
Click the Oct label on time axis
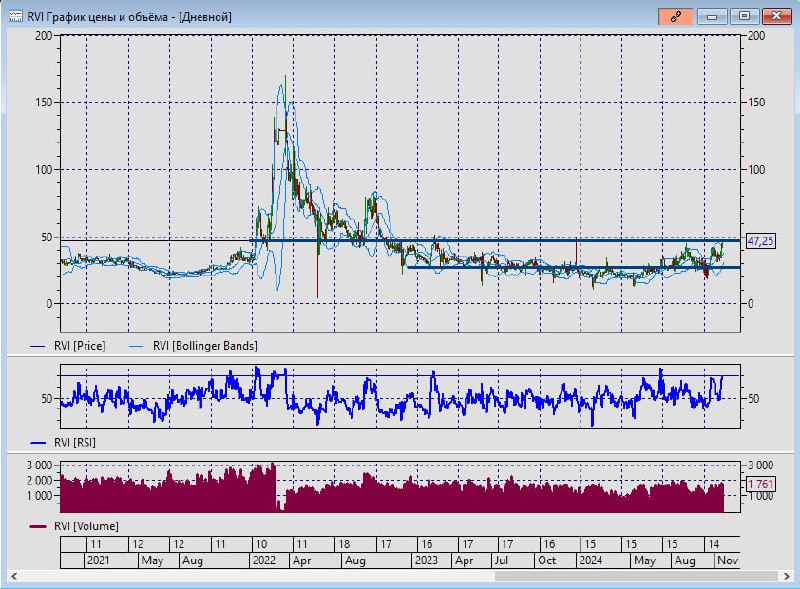pyautogui.click(x=547, y=560)
